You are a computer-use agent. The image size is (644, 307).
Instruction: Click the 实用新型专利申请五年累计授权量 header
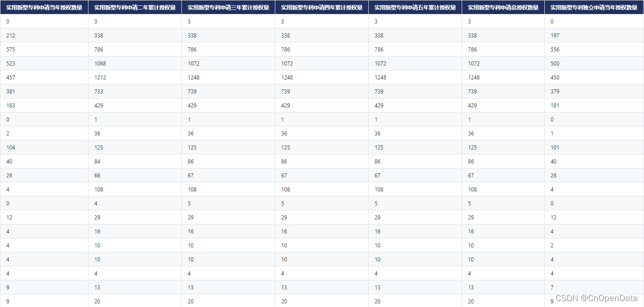click(x=415, y=7)
